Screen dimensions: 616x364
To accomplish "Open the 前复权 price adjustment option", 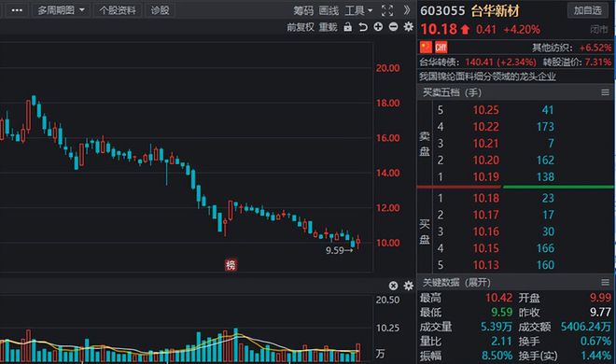I will (x=301, y=27).
